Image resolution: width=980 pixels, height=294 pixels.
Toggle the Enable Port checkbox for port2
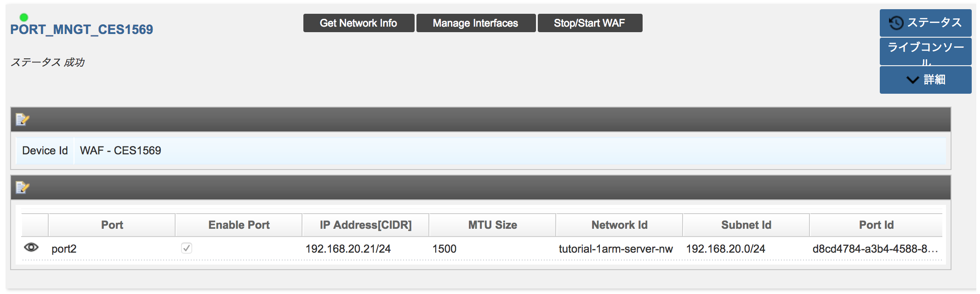(x=187, y=249)
